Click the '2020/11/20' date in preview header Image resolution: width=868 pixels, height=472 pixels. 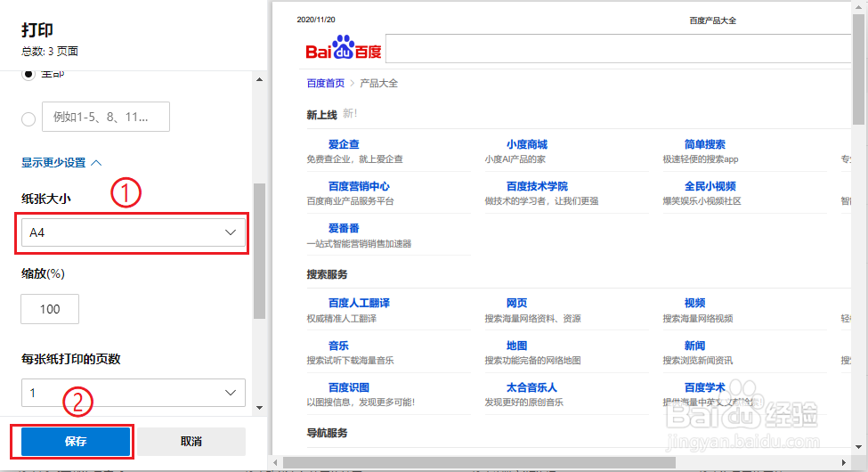[x=316, y=20]
